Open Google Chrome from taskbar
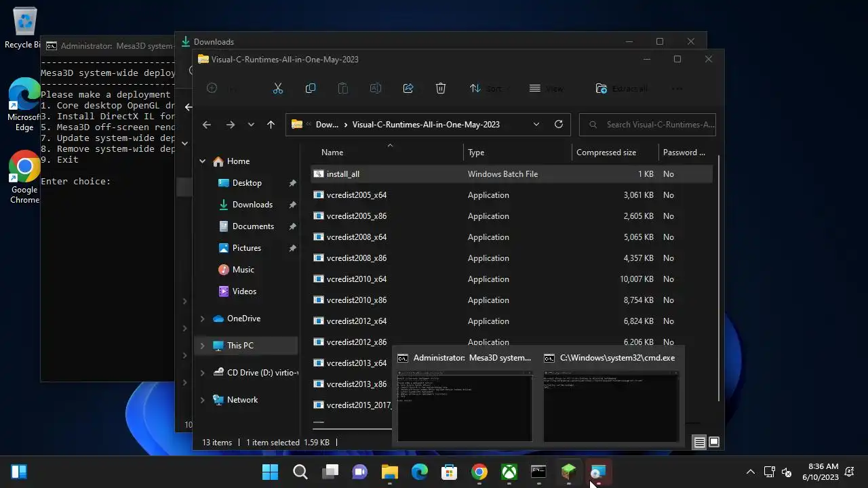 (x=479, y=472)
